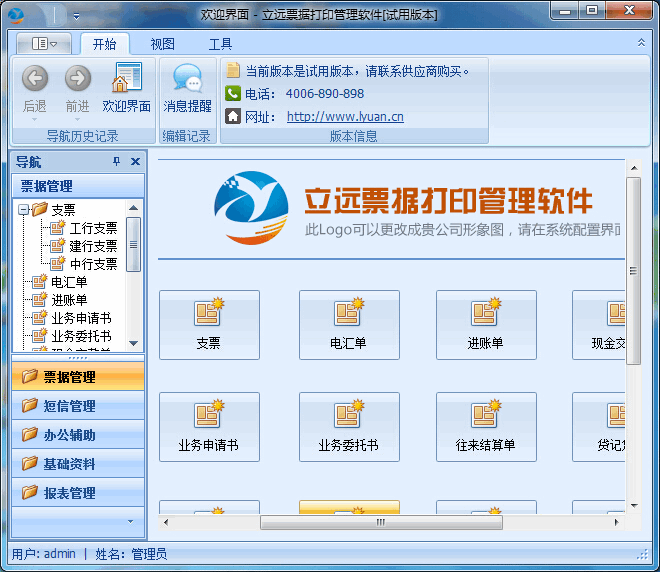Viewport: 660px width, 572px height.
Task: Select 工行支票 in the navigation tree
Action: [x=93, y=228]
